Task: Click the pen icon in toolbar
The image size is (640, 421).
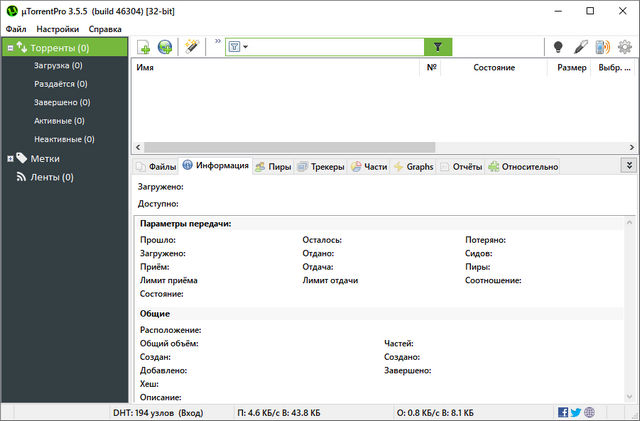Action: [x=581, y=47]
